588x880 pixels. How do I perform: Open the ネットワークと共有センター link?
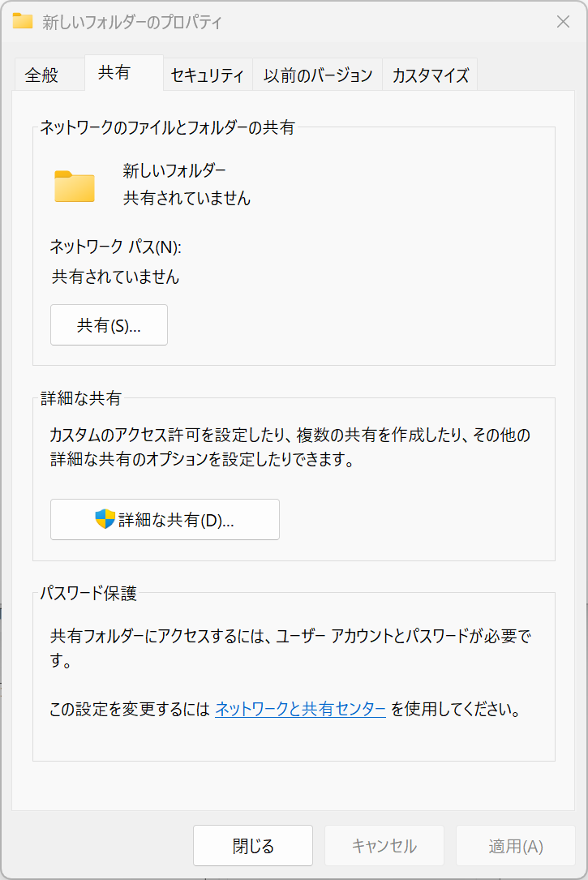click(x=300, y=710)
